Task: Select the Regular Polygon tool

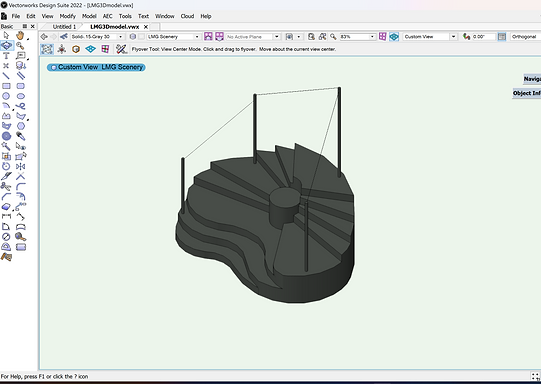Action: [x=20, y=126]
